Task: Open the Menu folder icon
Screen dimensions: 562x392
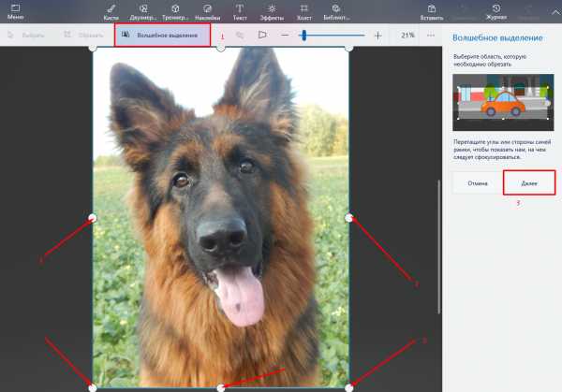Action: 15,10
